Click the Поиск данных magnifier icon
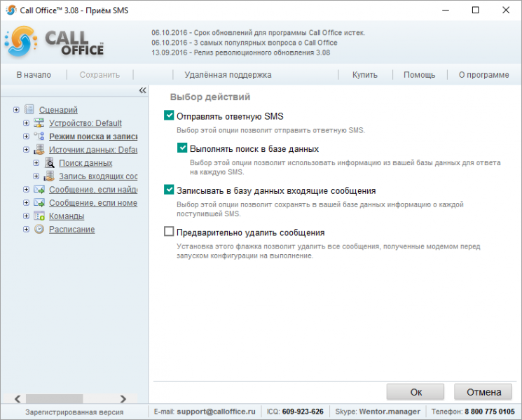The height and width of the screenshot is (420, 522). (x=49, y=162)
